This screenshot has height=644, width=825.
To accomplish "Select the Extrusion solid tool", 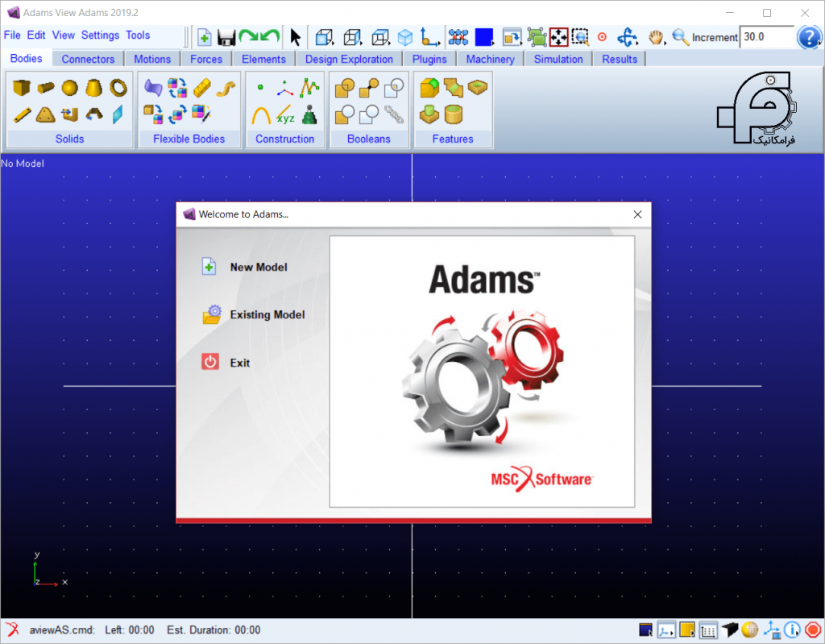I will [69, 114].
